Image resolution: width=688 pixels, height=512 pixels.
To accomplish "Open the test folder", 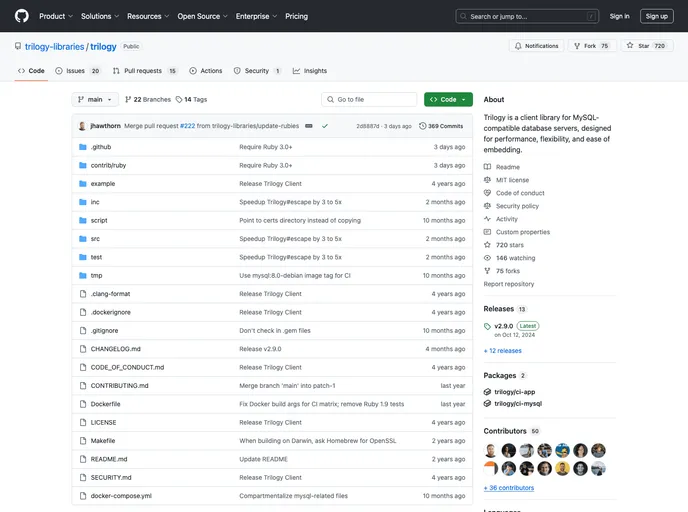I will coord(96,258).
